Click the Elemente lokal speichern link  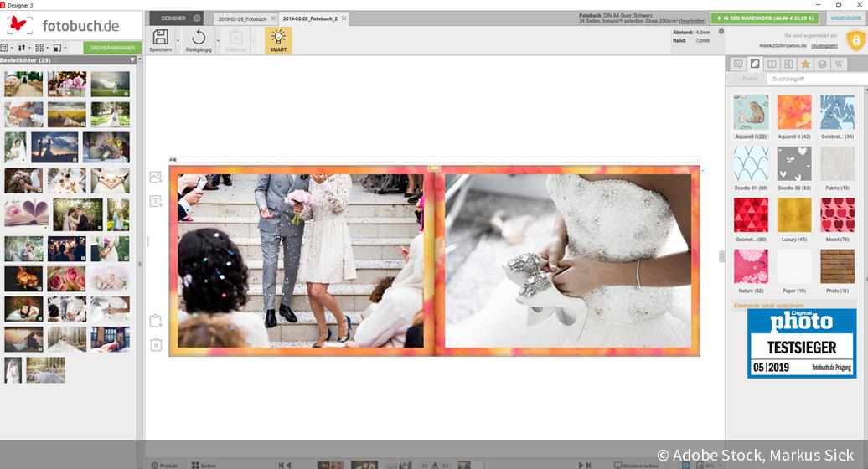pos(768,306)
